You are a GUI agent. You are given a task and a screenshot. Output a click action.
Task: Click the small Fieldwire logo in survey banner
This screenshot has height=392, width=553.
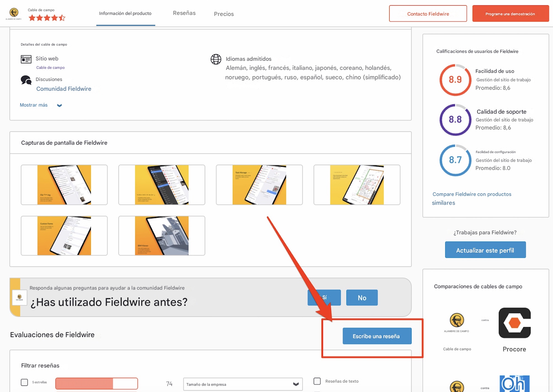(x=19, y=297)
